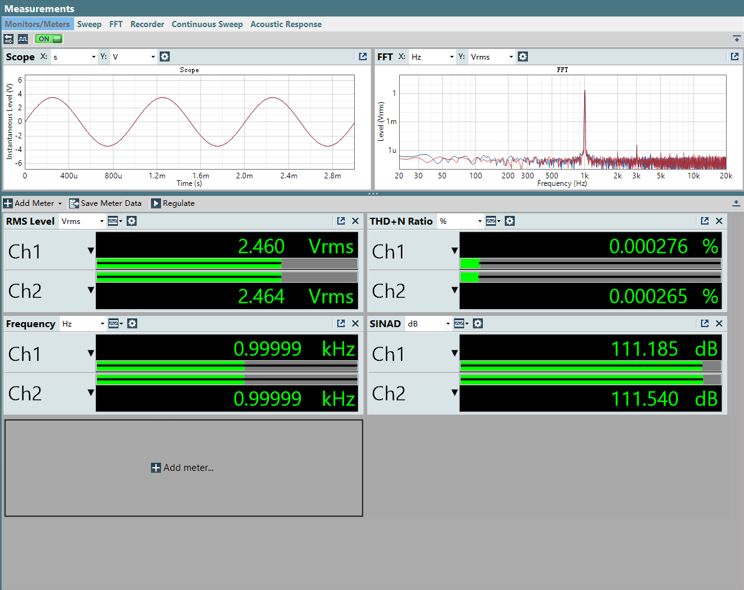744x590 pixels.
Task: Open SINAD meter settings gear
Action: point(478,323)
